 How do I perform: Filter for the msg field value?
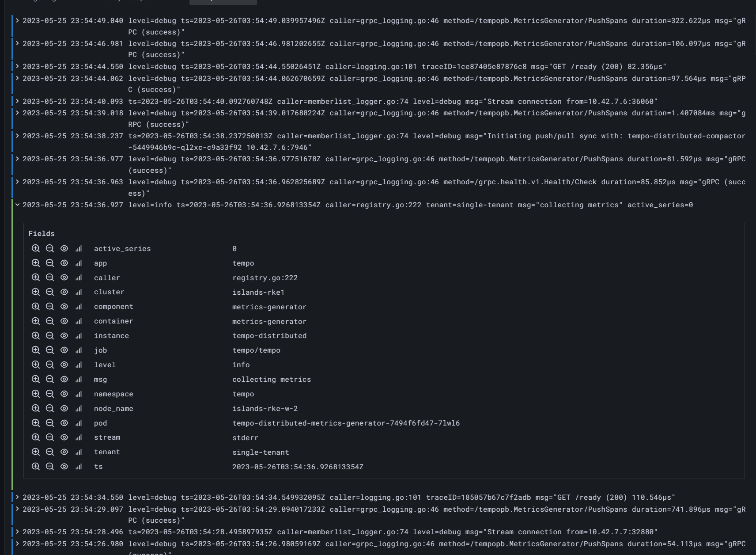point(36,379)
